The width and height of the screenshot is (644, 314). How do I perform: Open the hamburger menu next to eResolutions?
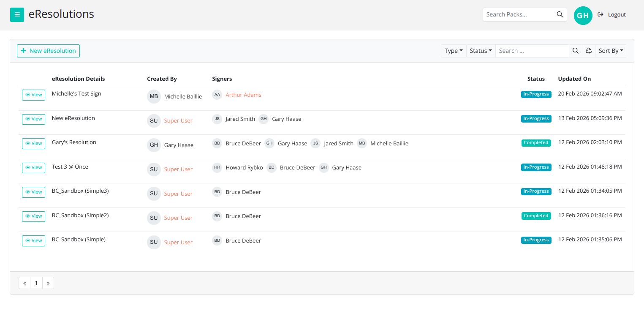click(17, 15)
